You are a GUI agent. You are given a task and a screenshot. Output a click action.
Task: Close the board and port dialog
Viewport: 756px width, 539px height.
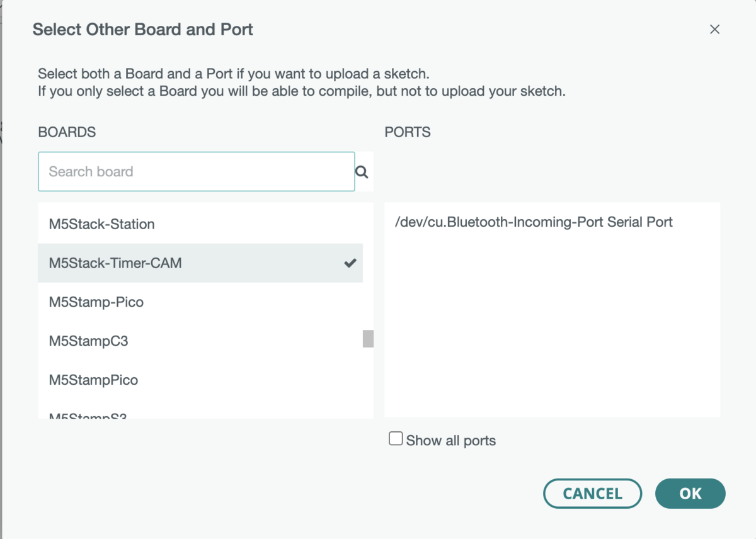click(x=714, y=30)
